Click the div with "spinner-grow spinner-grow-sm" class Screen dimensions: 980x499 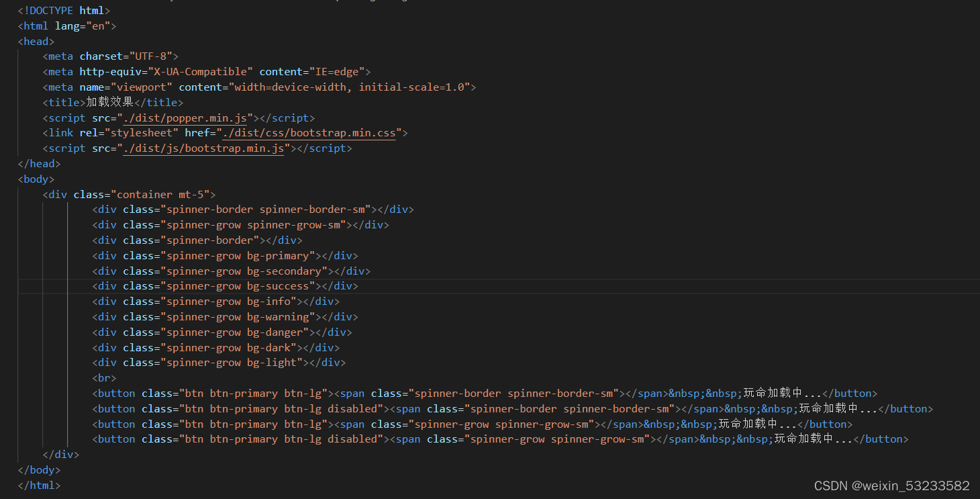[241, 225]
